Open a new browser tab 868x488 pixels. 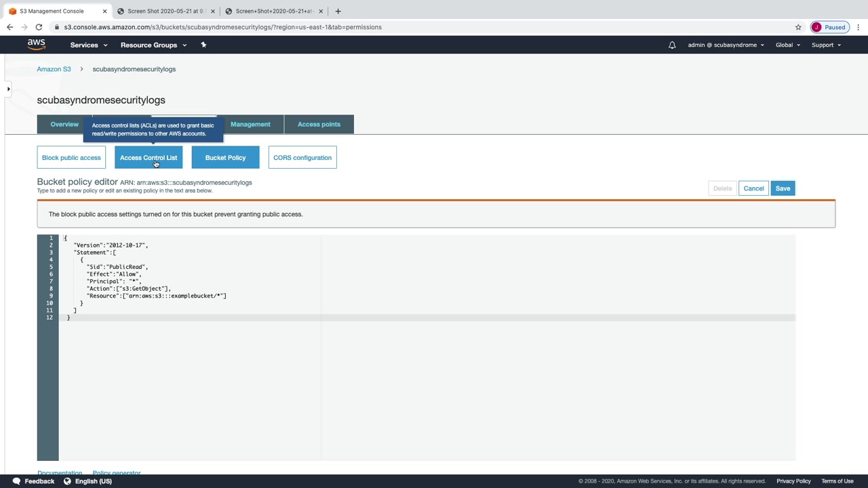tap(338, 11)
